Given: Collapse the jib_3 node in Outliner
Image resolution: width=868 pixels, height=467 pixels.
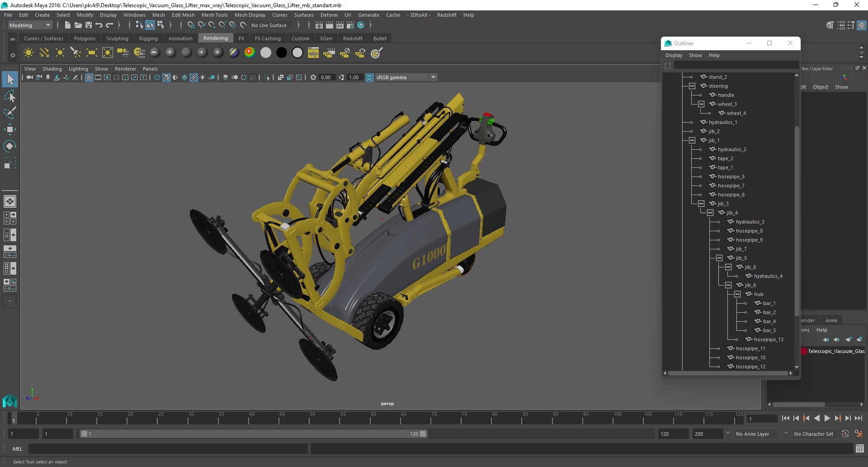Looking at the screenshot, I should [701, 204].
